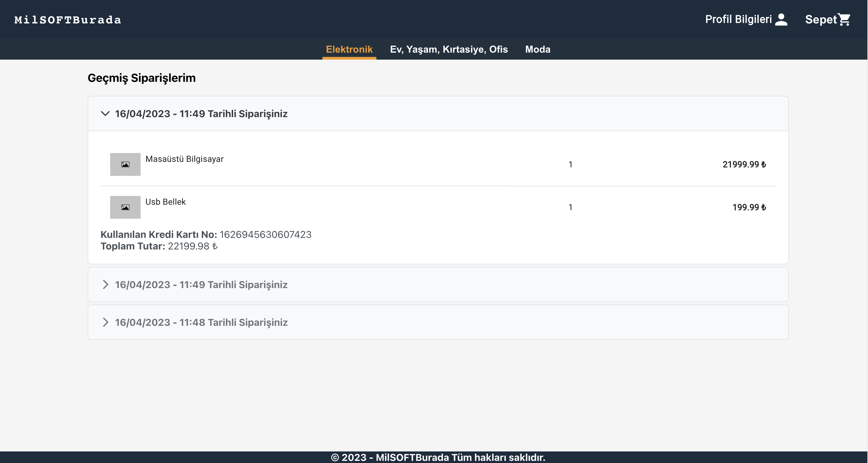Open the Ev, Yaşam, Kırtasiye, Ofis category
This screenshot has width=868, height=463.
[x=449, y=49]
